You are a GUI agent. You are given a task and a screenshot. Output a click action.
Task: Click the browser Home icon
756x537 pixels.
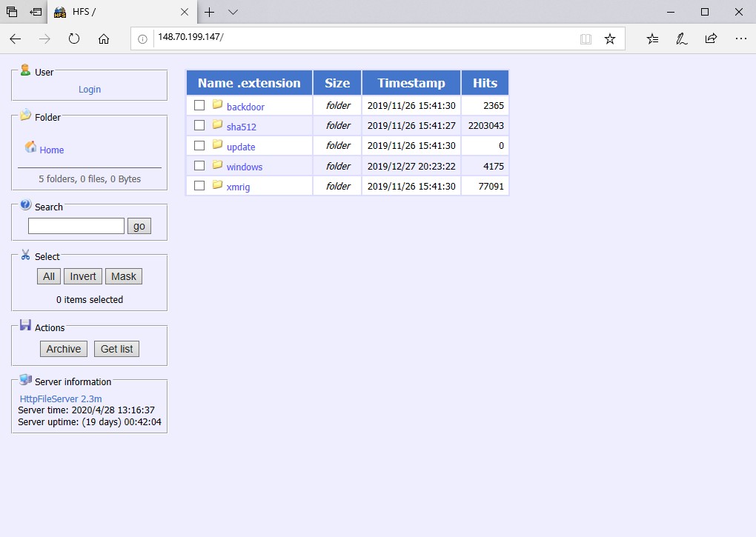104,39
